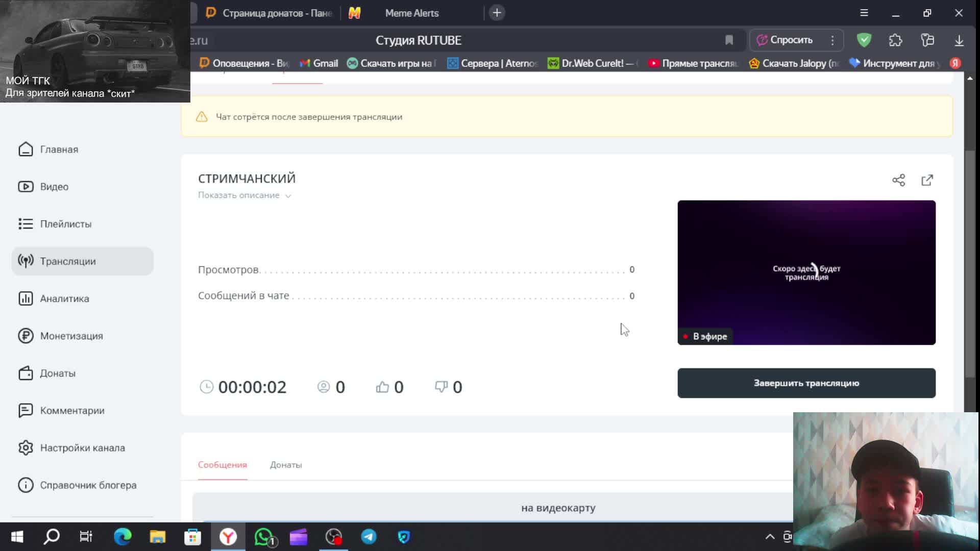Open browser downloads arrow icon
This screenshot has width=980, height=551.
pyautogui.click(x=959, y=40)
